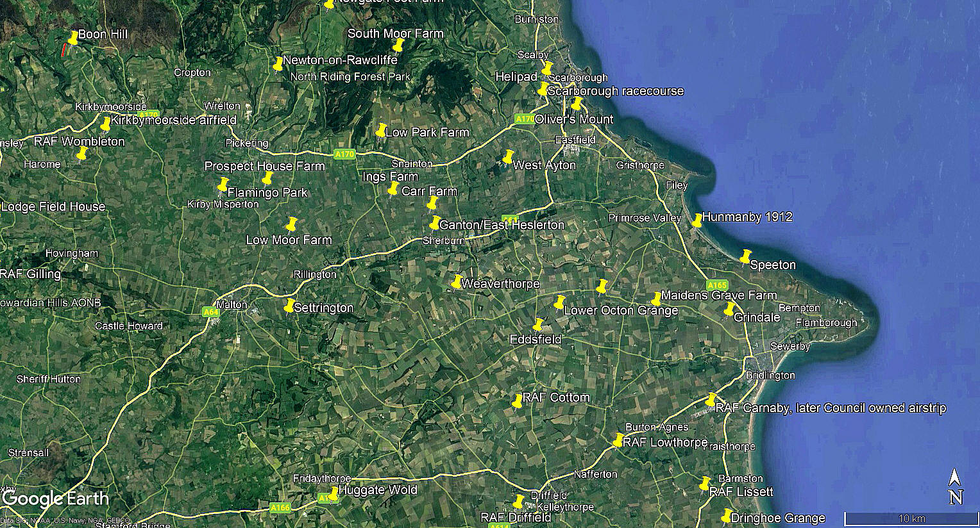Viewport: 980px width, 528px height.
Task: Click the 10 km scale bar
Action: pos(911,518)
